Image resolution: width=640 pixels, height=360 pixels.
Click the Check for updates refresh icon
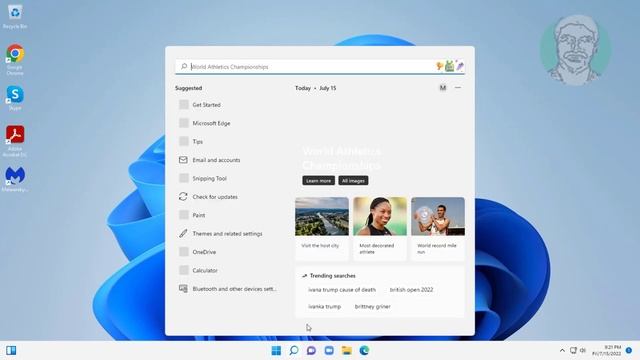pyautogui.click(x=183, y=196)
